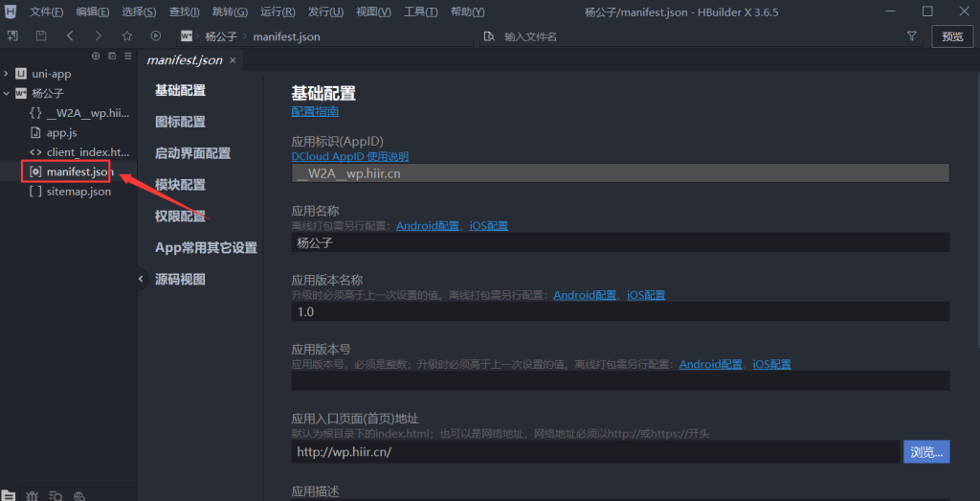980x501 pixels.
Task: Click the 预览 preview button
Action: click(x=952, y=36)
